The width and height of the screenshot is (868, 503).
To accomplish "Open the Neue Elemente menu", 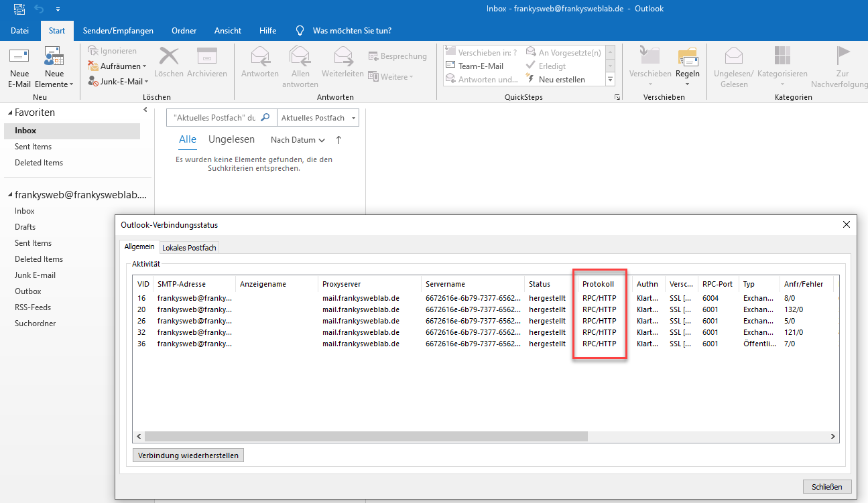I will tap(54, 67).
